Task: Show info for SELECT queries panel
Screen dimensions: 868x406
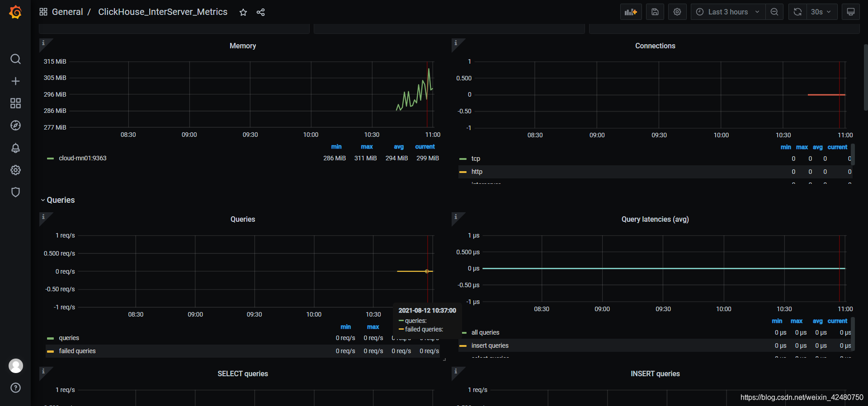Action: click(43, 371)
